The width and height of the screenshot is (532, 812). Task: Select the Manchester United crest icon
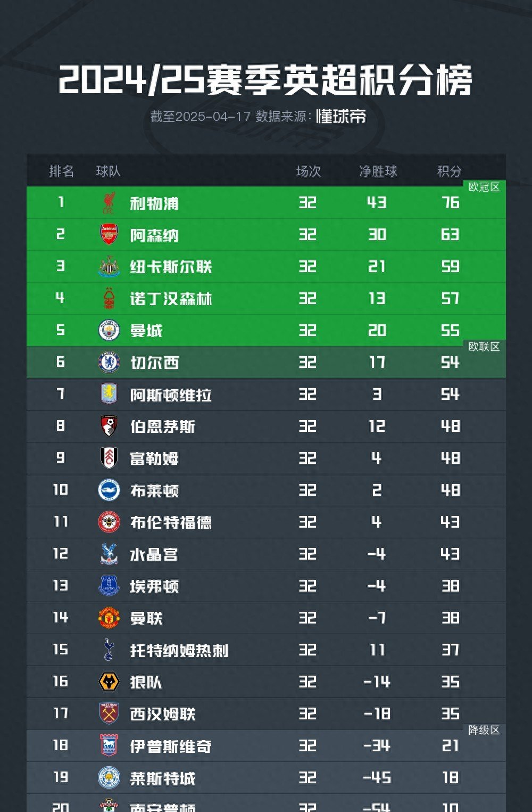pos(109,618)
